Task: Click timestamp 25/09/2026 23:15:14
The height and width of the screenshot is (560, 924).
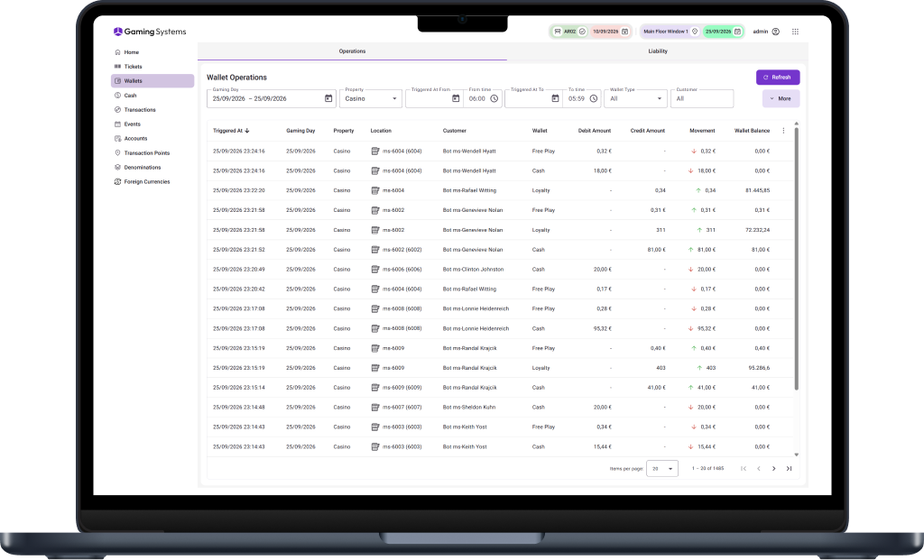Action: (238, 388)
